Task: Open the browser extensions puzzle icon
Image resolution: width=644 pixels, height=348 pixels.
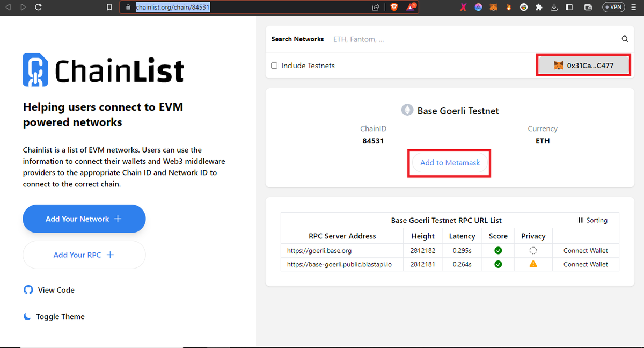Action: pyautogui.click(x=539, y=7)
